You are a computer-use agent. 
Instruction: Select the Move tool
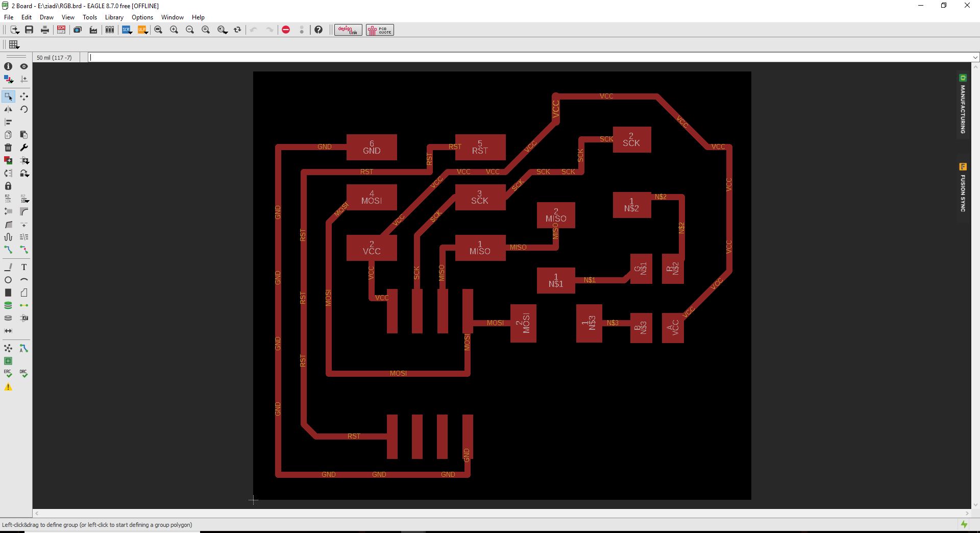click(24, 96)
